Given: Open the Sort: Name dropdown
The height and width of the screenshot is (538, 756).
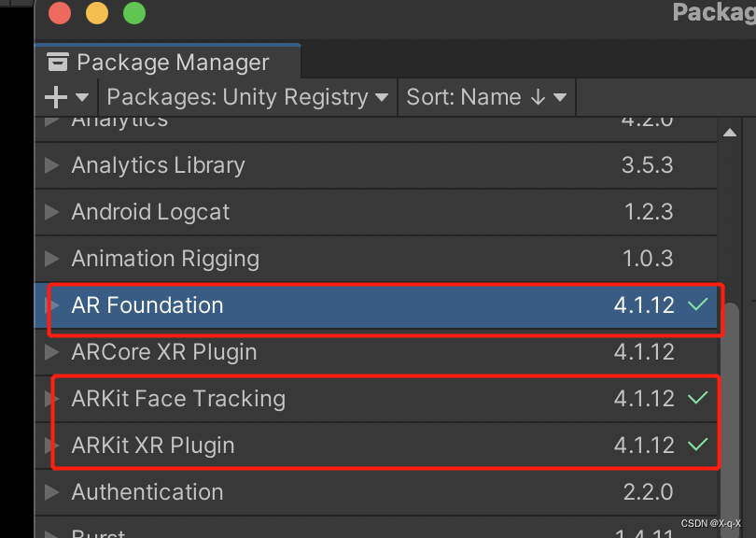Looking at the screenshot, I should (486, 97).
